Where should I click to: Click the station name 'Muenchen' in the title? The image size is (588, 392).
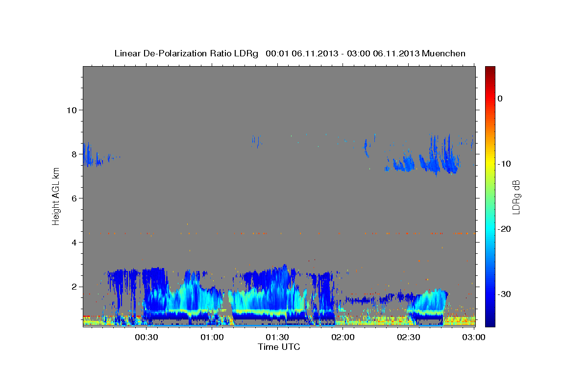(x=443, y=53)
